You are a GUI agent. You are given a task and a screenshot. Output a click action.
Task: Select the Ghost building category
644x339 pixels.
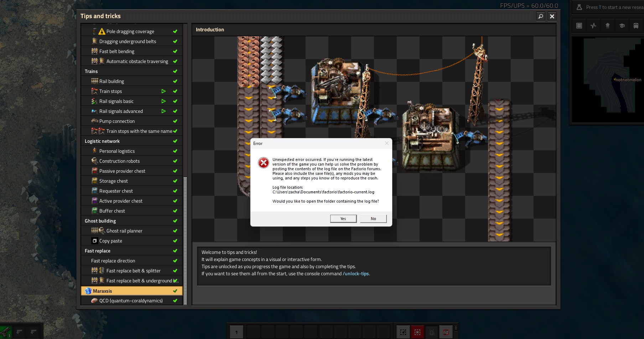coord(132,221)
